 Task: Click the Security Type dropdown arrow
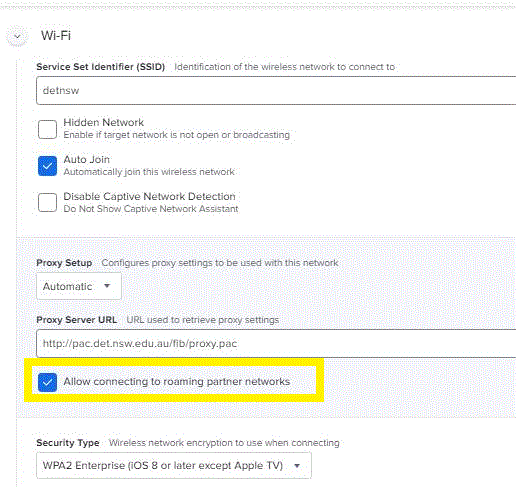tap(297, 465)
